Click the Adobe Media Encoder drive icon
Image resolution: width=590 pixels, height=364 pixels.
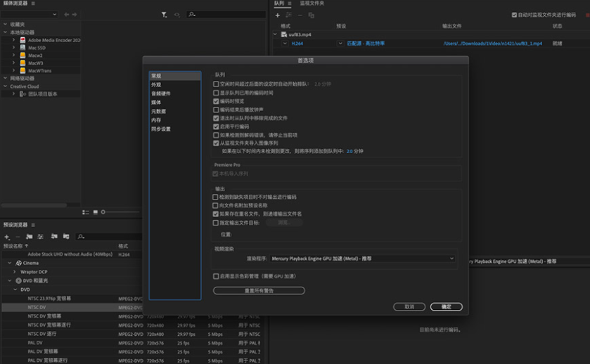click(x=23, y=40)
